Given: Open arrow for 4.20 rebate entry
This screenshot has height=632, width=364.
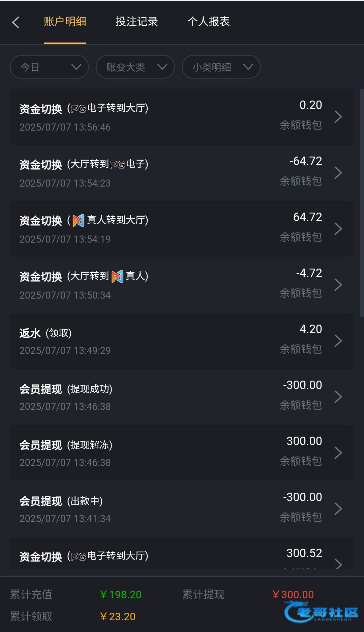Looking at the screenshot, I should pyautogui.click(x=338, y=341).
